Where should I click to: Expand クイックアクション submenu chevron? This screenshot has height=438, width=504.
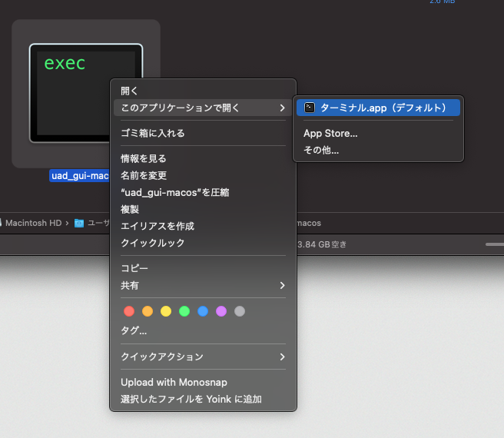(282, 357)
